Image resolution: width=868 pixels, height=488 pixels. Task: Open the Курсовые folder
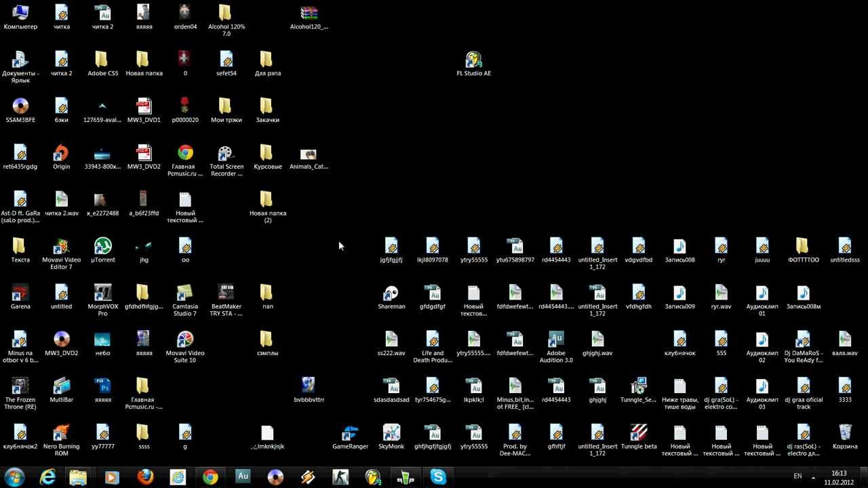point(267,157)
